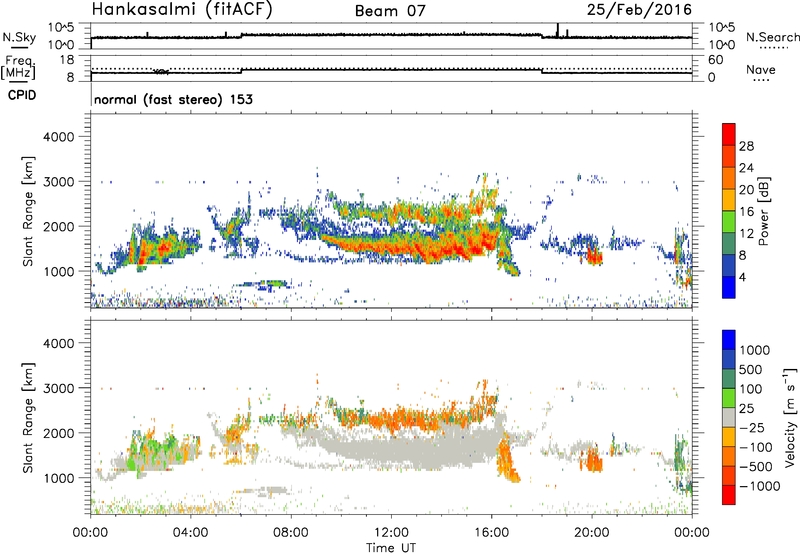Click the "Nave" legend label
The height and width of the screenshot is (554, 800).
(761, 69)
